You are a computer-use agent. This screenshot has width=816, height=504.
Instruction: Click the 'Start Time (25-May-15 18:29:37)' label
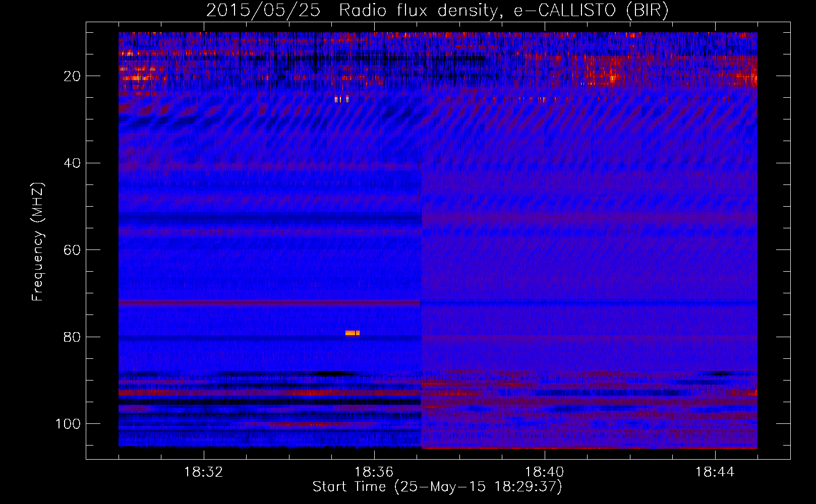(x=437, y=487)
